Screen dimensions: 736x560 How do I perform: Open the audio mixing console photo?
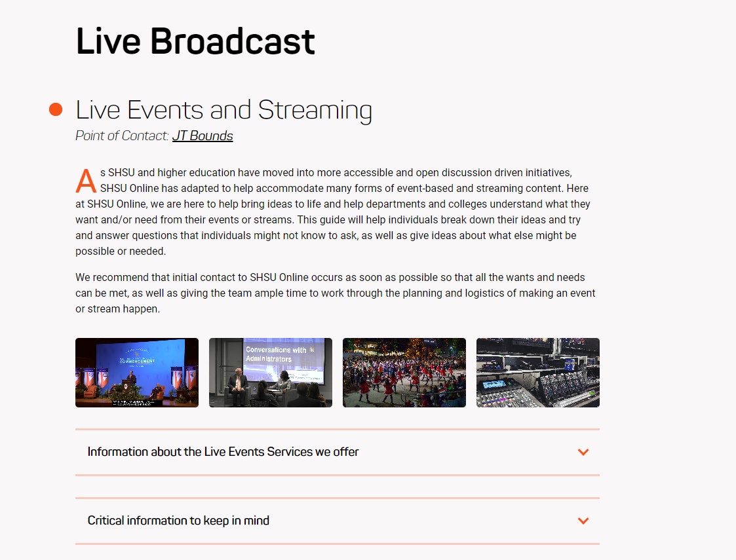[537, 372]
